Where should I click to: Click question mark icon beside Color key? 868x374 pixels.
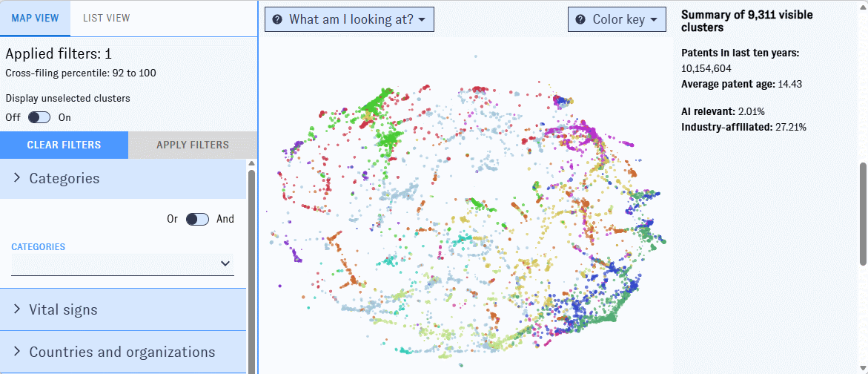(580, 19)
